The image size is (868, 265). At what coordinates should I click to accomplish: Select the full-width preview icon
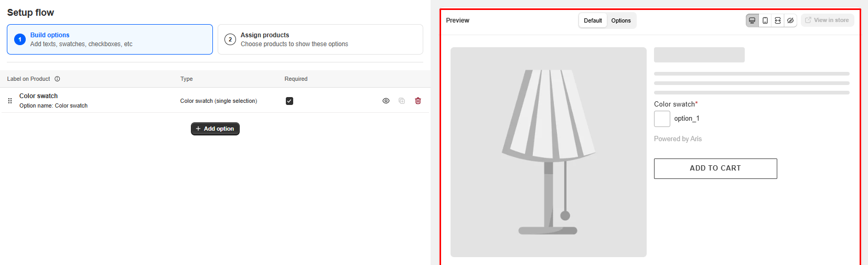coord(778,20)
